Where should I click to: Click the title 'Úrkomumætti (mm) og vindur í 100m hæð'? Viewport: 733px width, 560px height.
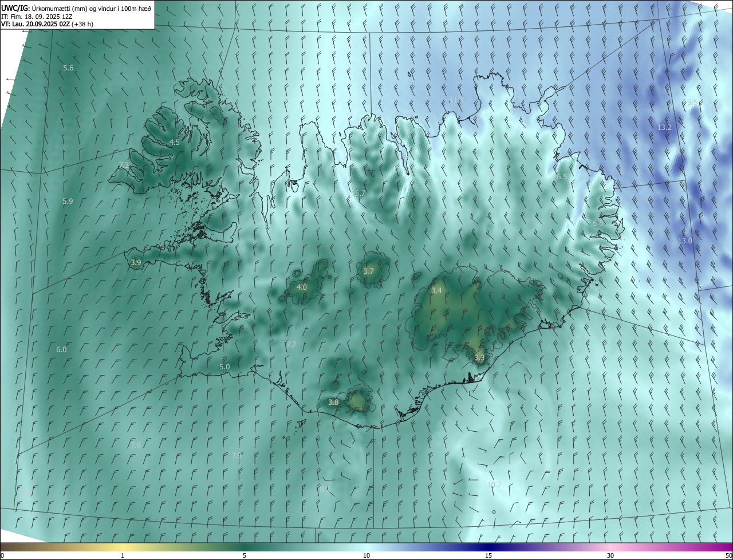(92, 8)
